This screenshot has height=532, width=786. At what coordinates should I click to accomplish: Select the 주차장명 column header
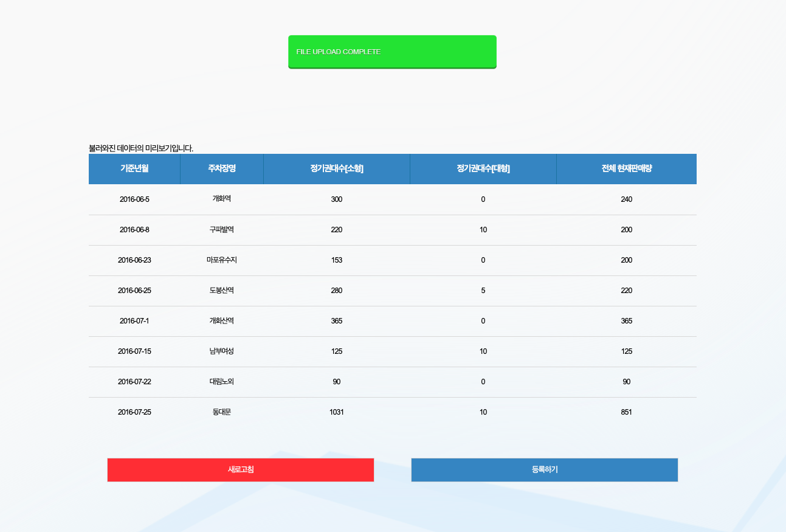[x=222, y=169]
